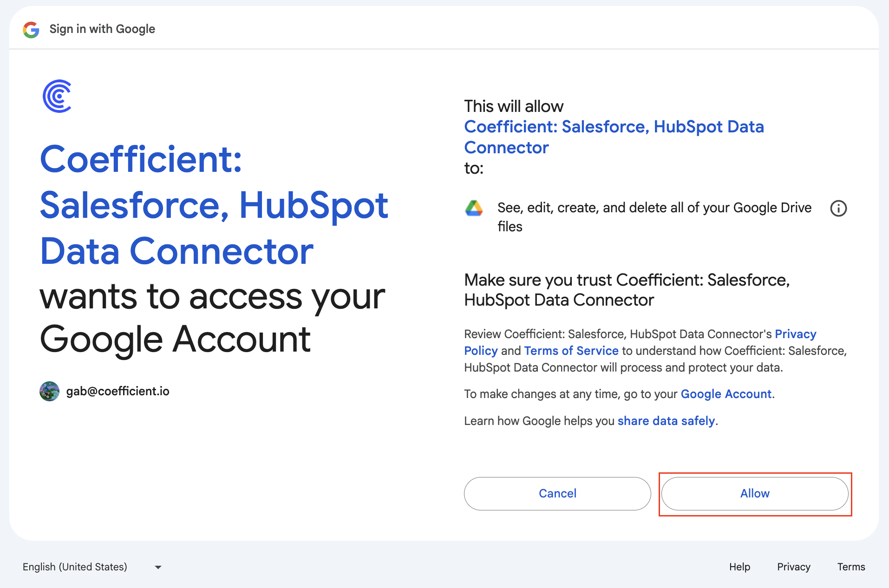The height and width of the screenshot is (588, 889).
Task: Open the share data safely link
Action: [x=666, y=421]
